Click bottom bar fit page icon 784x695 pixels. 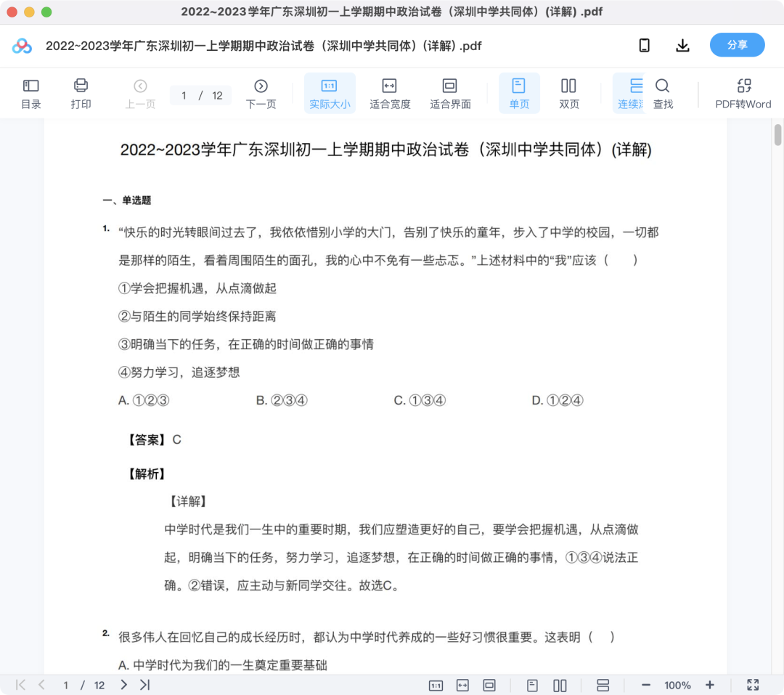point(489,686)
